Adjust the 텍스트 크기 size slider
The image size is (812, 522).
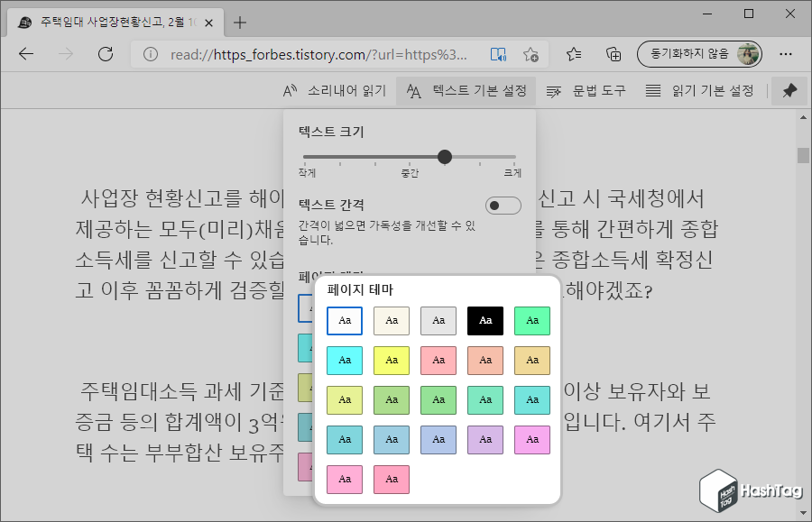click(x=444, y=157)
